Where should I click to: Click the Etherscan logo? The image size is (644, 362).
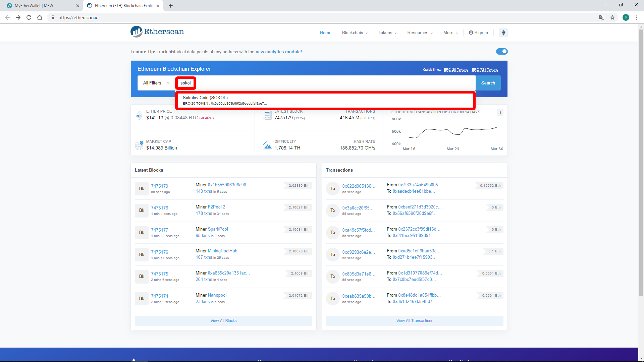(157, 32)
